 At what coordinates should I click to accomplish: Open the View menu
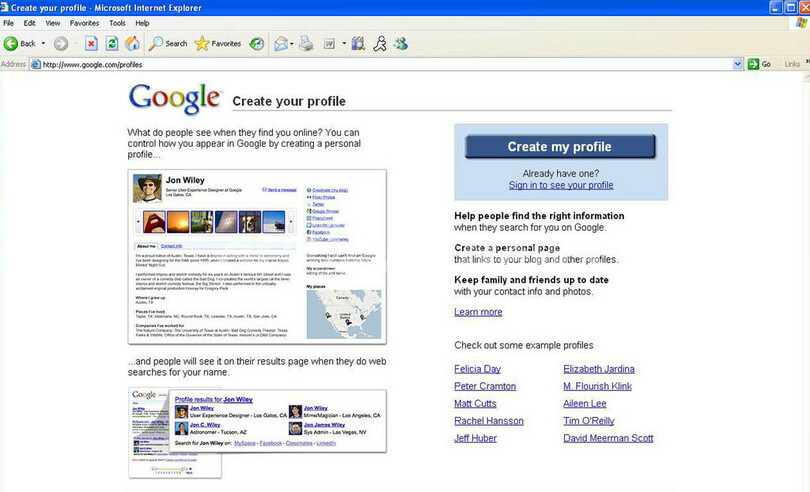pyautogui.click(x=53, y=23)
